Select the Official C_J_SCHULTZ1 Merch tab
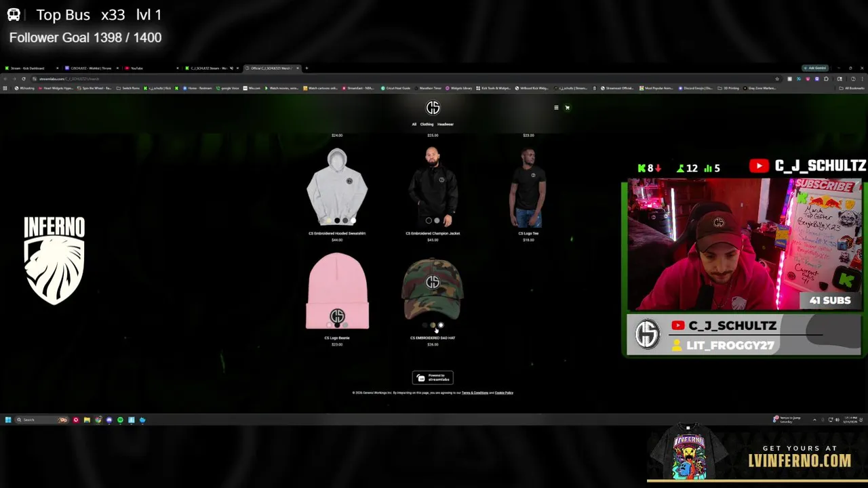Viewport: 868px width, 488px height. 271,68
